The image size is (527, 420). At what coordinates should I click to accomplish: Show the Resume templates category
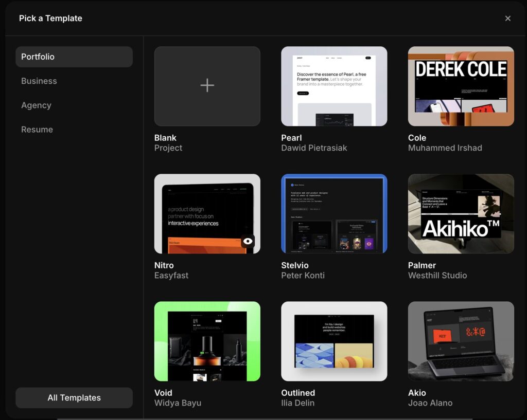point(37,130)
